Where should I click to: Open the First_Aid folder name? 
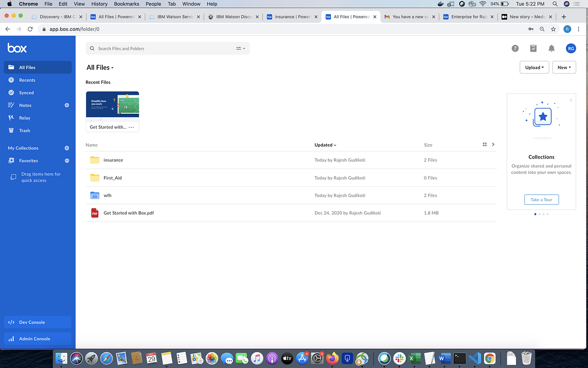tap(113, 178)
